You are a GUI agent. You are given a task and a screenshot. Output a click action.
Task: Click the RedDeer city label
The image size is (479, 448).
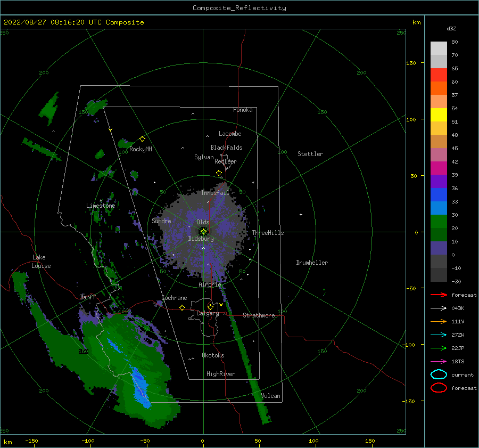pos(226,161)
